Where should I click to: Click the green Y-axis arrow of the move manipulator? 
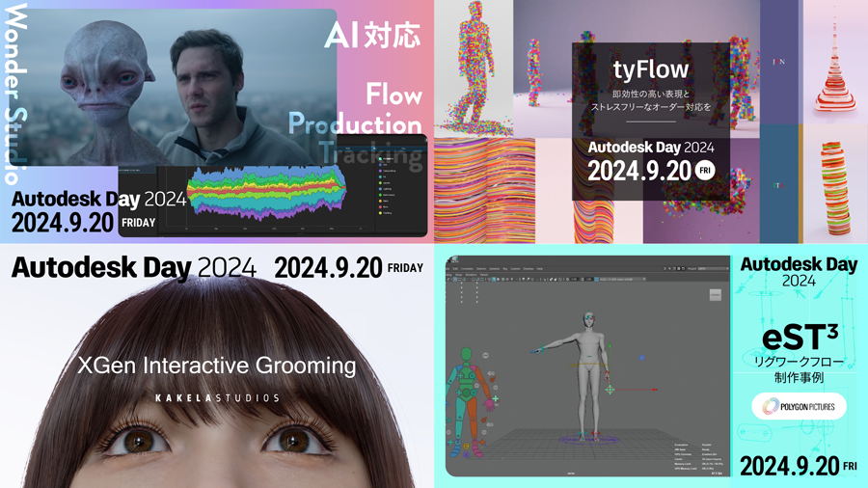coord(610,346)
